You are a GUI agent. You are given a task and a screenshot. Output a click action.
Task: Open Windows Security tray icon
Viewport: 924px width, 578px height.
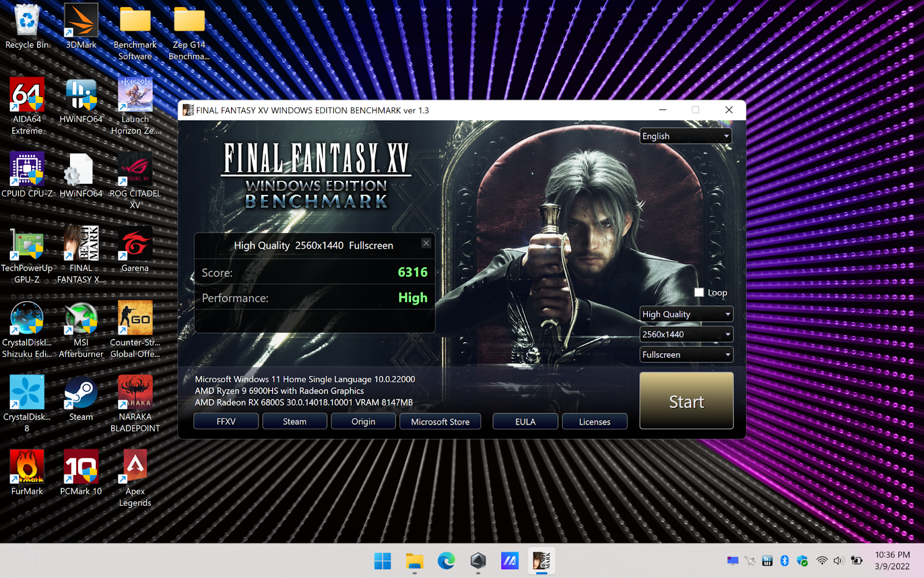coord(802,561)
